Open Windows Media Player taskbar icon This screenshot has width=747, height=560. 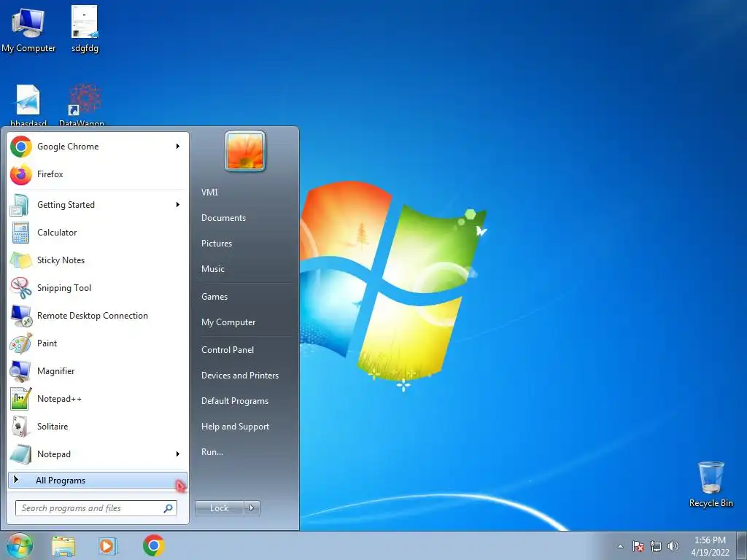click(x=108, y=546)
